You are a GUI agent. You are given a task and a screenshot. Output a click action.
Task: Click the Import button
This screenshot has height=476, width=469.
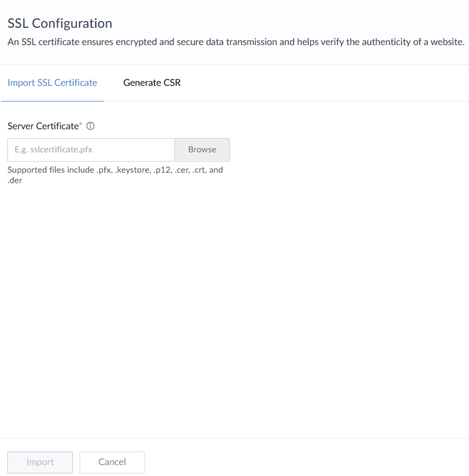tap(40, 462)
